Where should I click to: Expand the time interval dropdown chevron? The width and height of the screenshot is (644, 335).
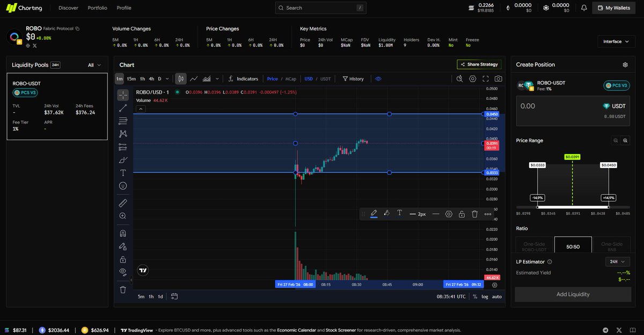click(167, 79)
